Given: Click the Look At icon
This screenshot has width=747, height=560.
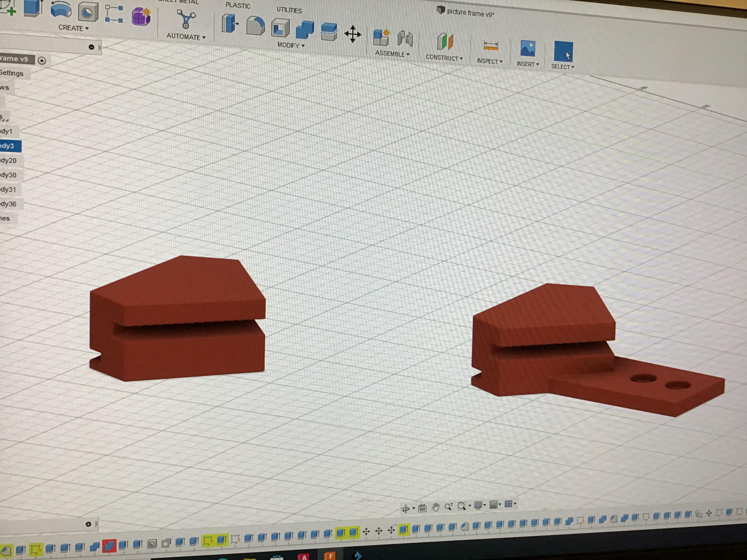Looking at the screenshot, I should [x=422, y=508].
